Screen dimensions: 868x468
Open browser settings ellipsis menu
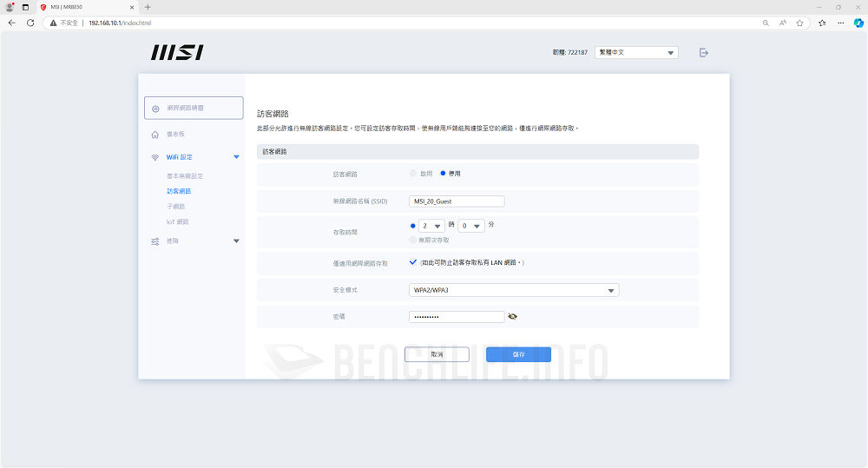(841, 23)
